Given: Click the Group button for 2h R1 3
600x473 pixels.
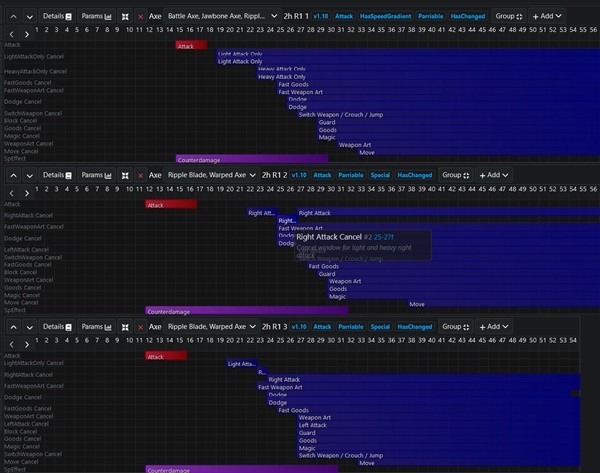Looking at the screenshot, I should [x=455, y=327].
